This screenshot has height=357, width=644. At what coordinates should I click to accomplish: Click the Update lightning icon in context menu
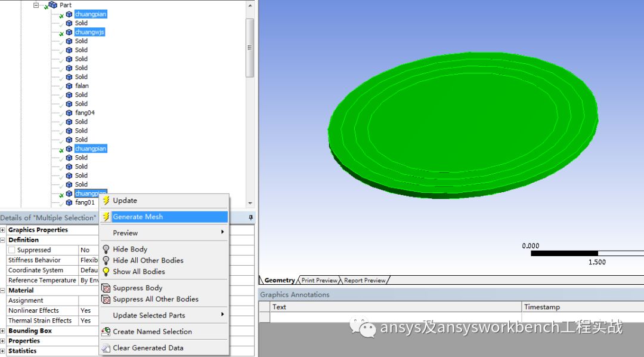tap(107, 200)
